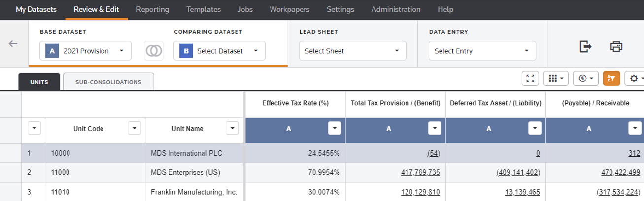The width and height of the screenshot is (644, 201).
Task: Open the grid columns layout menu
Action: [556, 78]
